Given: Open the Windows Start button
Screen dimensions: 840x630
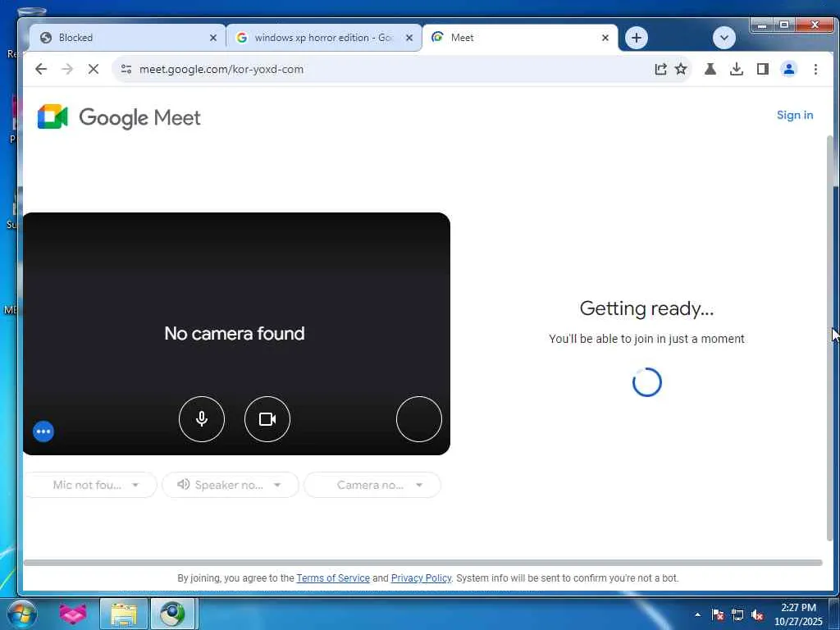Looking at the screenshot, I should tap(21, 614).
